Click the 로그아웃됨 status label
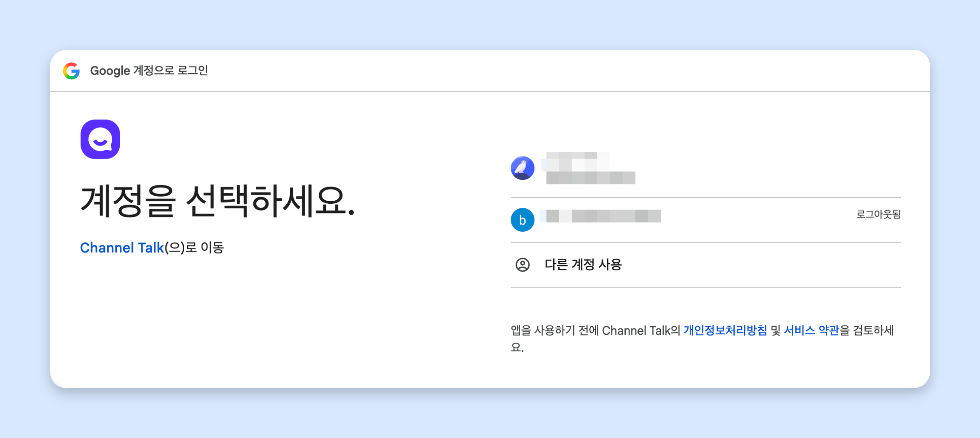Screen dimensions: 980x438 [x=878, y=214]
